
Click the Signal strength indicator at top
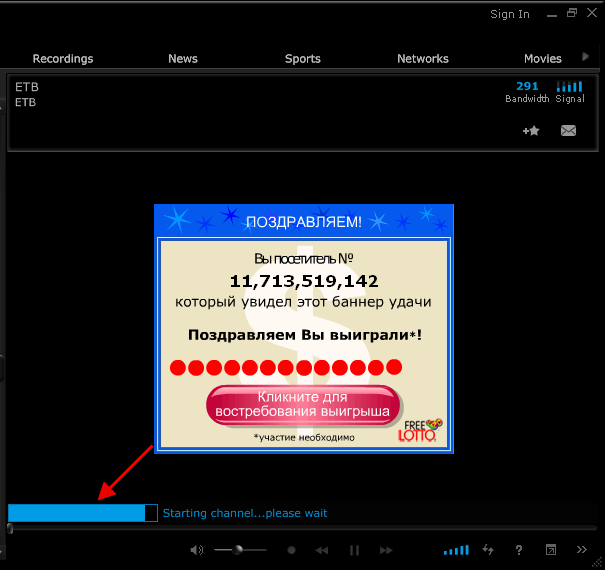(569, 91)
